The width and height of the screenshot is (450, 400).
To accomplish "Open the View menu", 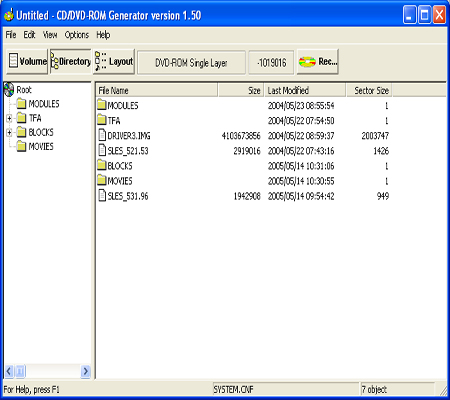I will coord(50,35).
